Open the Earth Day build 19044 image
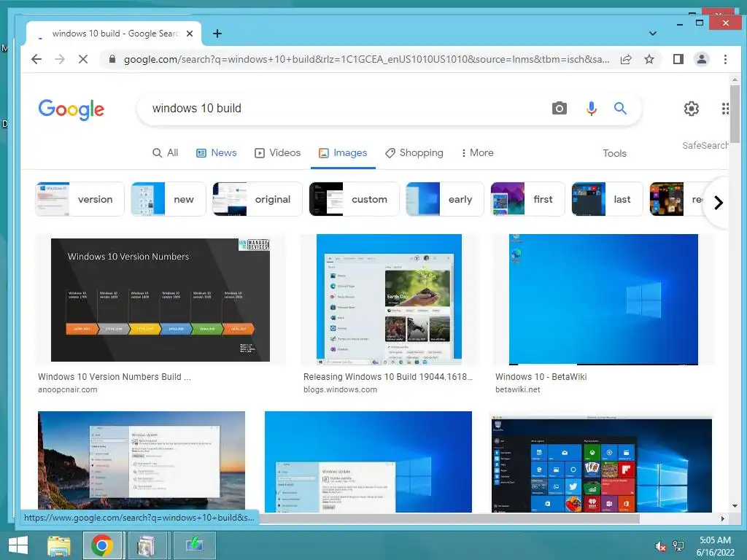The image size is (747, 560). (x=389, y=300)
